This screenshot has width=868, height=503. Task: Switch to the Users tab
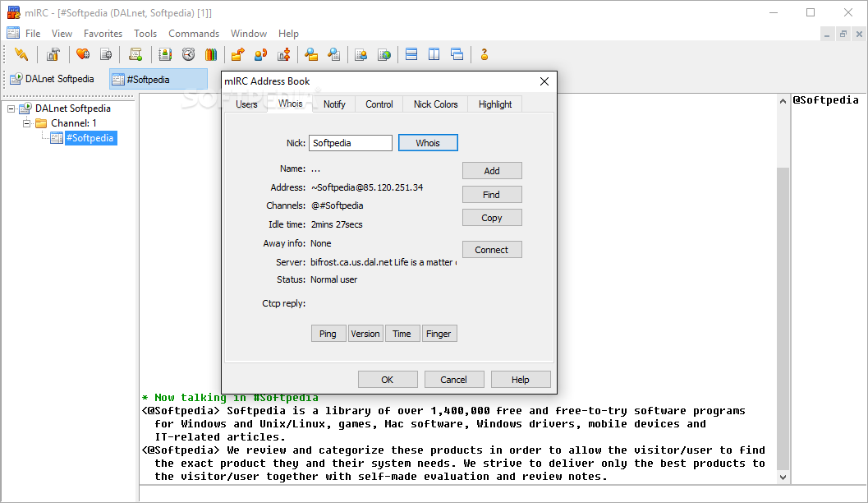[x=246, y=104]
